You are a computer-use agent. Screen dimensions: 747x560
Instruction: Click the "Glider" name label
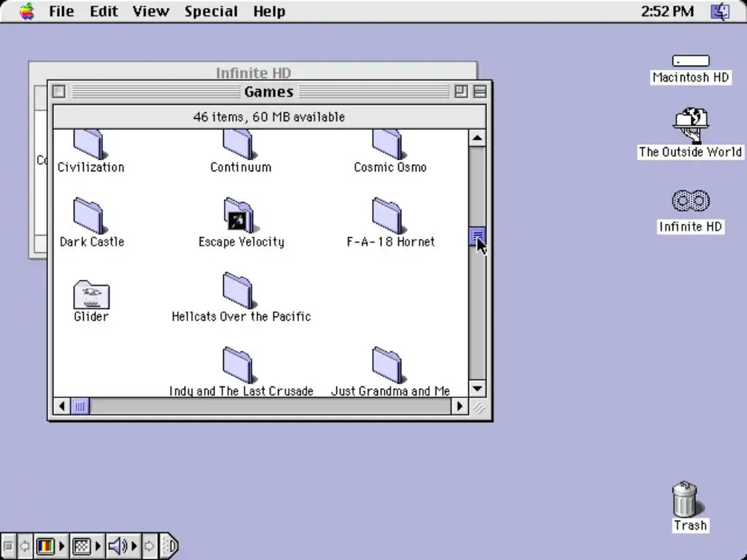click(91, 316)
